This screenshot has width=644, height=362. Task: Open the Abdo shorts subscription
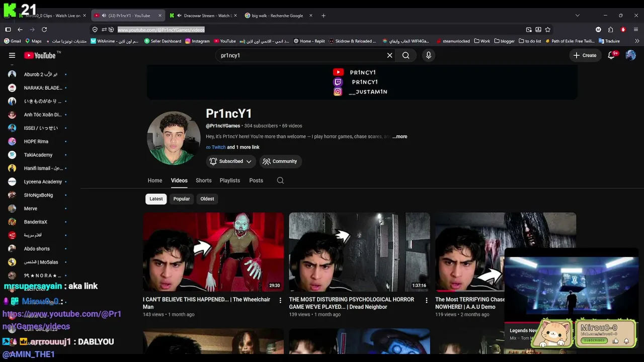point(37,249)
